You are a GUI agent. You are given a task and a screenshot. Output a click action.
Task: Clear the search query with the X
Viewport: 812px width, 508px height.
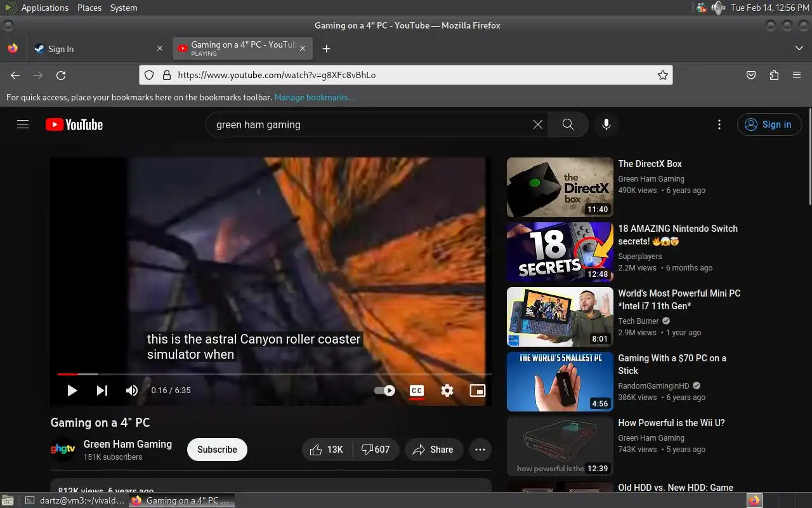[x=538, y=124]
